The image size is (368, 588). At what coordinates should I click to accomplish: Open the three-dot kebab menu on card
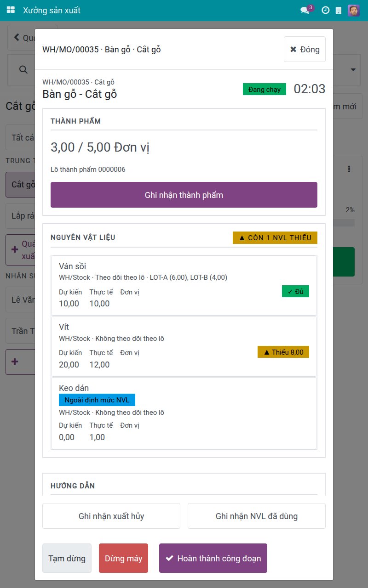[349, 169]
